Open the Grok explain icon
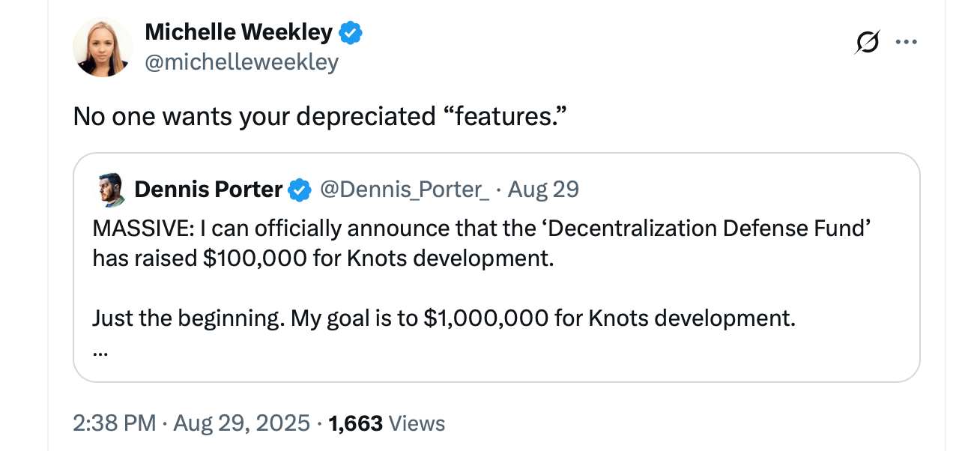This screenshot has width=980, height=451. click(x=866, y=43)
